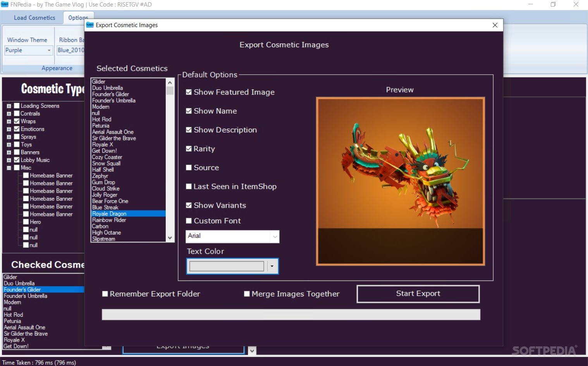Image resolution: width=588 pixels, height=366 pixels.
Task: Select Slipstream in Selected Cosmetics
Action: tap(128, 239)
